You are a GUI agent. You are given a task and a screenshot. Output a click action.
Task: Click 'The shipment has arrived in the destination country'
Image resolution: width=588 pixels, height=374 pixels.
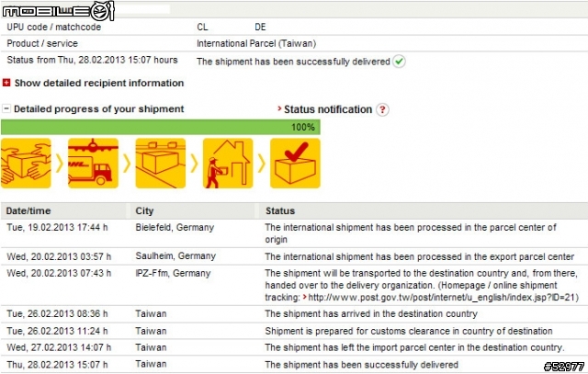pyautogui.click(x=371, y=313)
